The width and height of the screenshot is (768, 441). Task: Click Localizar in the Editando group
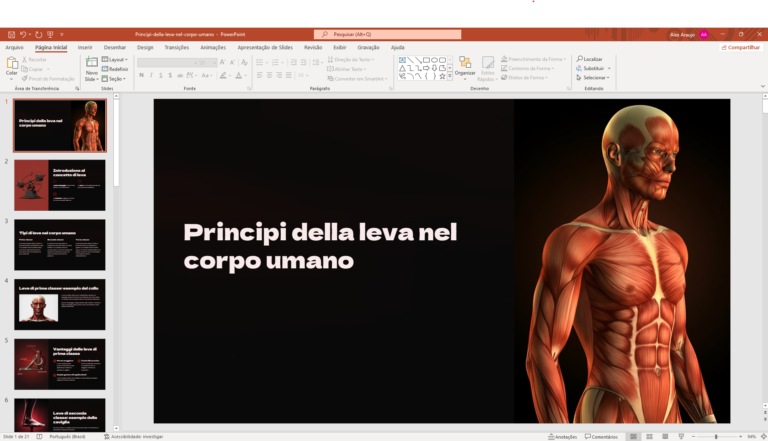pyautogui.click(x=591, y=59)
